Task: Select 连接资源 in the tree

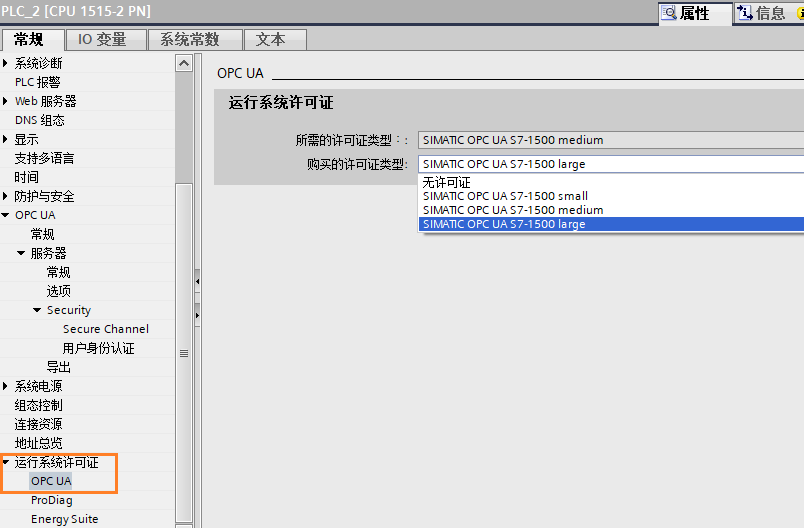Action: click(x=38, y=424)
